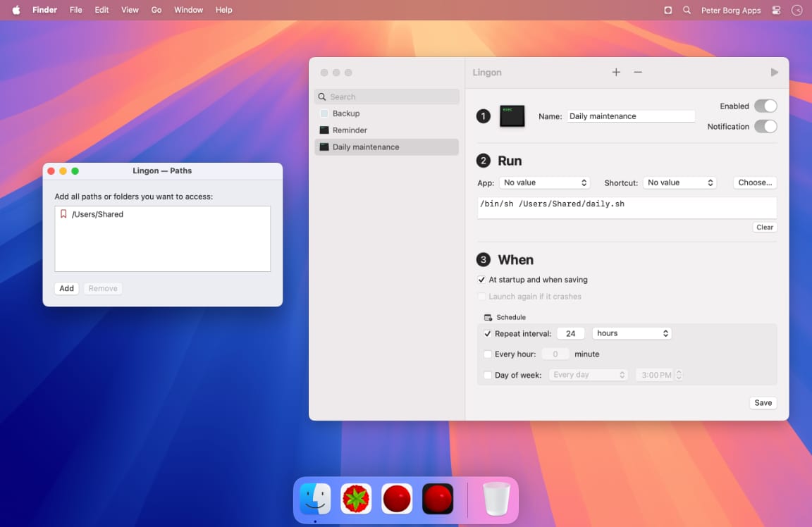Click the Spotlight search icon in the menu bar
The height and width of the screenshot is (527, 812).
tap(687, 10)
